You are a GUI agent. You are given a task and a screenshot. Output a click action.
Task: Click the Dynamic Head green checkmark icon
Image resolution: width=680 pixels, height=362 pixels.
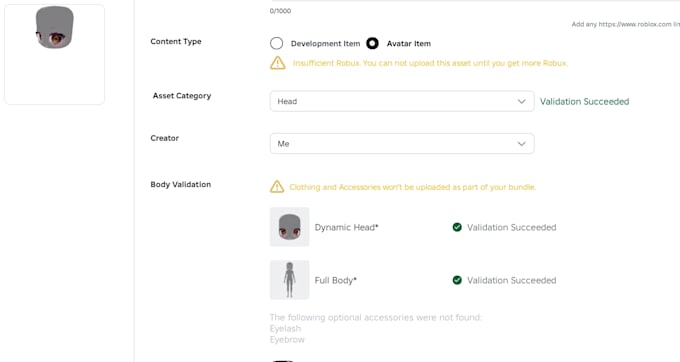[x=457, y=227]
